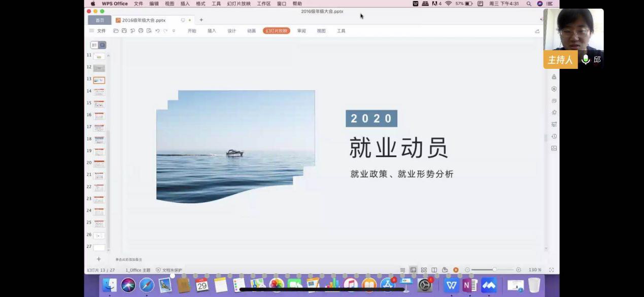Toggle thumbnail view in slide panel

[102, 45]
